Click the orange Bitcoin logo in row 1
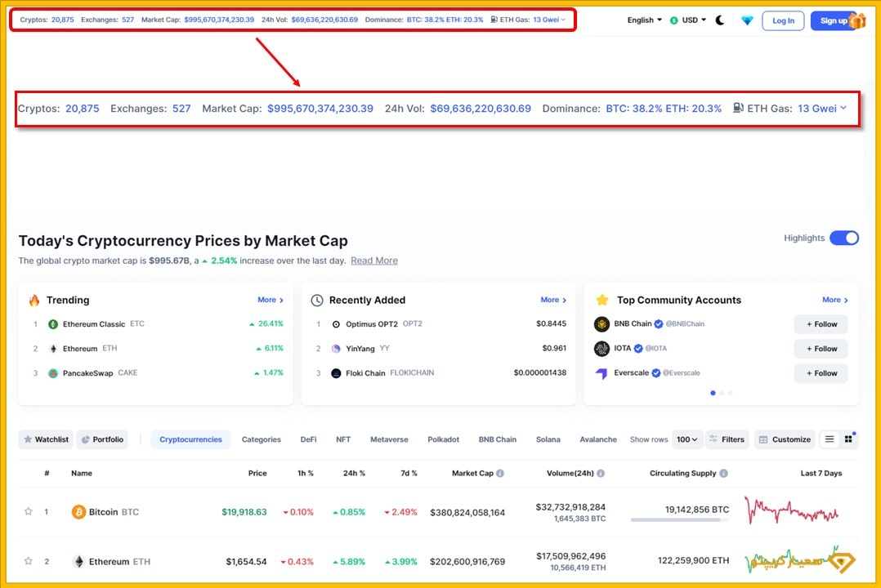Viewport: 881px width, 588px height. coord(78,512)
